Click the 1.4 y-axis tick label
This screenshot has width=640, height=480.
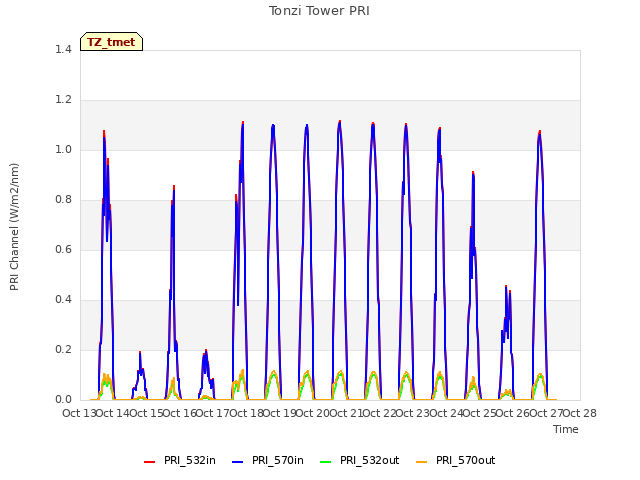click(x=63, y=49)
